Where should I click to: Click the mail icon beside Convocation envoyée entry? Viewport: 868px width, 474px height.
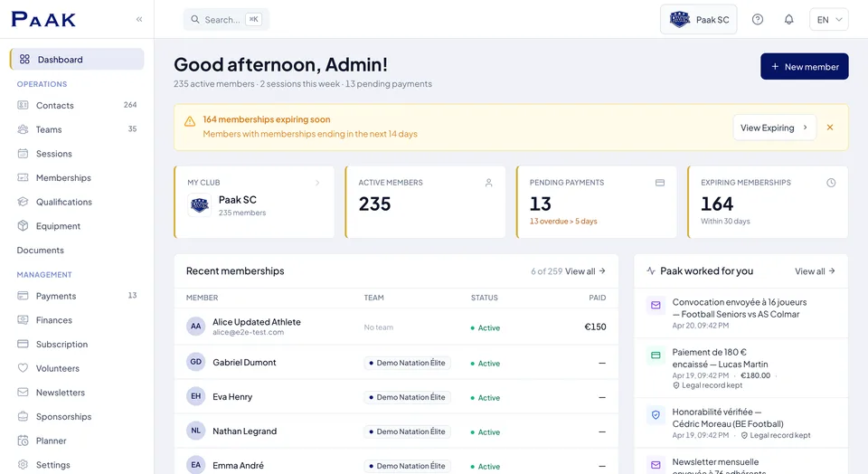[x=656, y=305]
